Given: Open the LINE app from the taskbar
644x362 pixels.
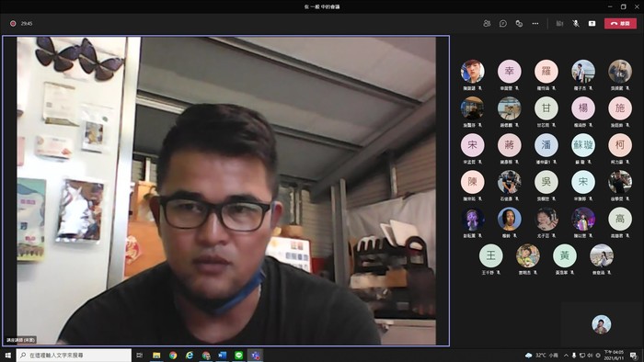Looking at the screenshot, I should click(238, 355).
